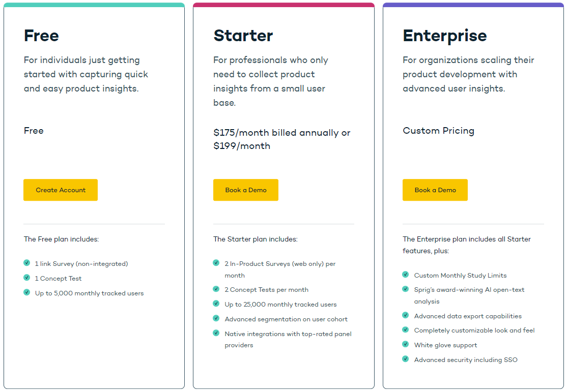Click checkmark beside 2 Concept Tests per month
This screenshot has width=567, height=392.
(216, 289)
